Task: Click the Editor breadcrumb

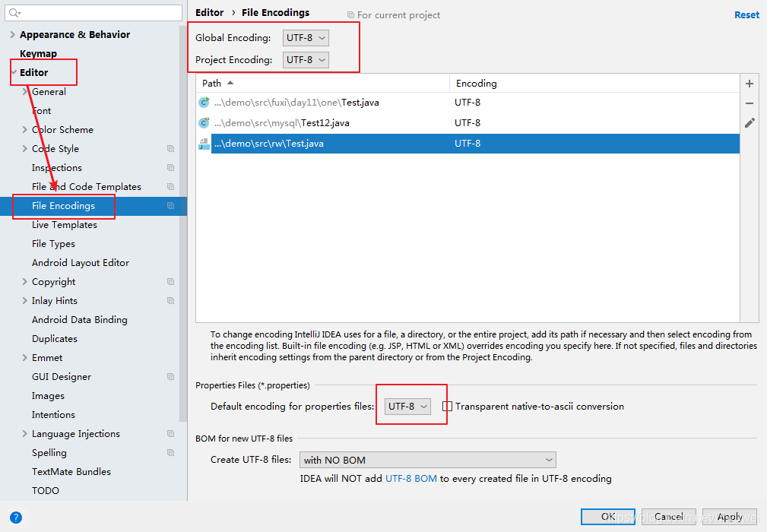Action: point(209,13)
